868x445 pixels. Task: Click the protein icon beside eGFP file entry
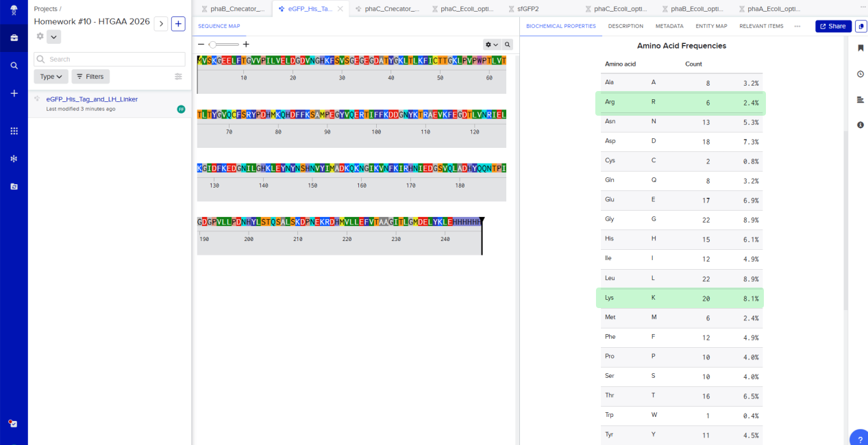pos(37,99)
